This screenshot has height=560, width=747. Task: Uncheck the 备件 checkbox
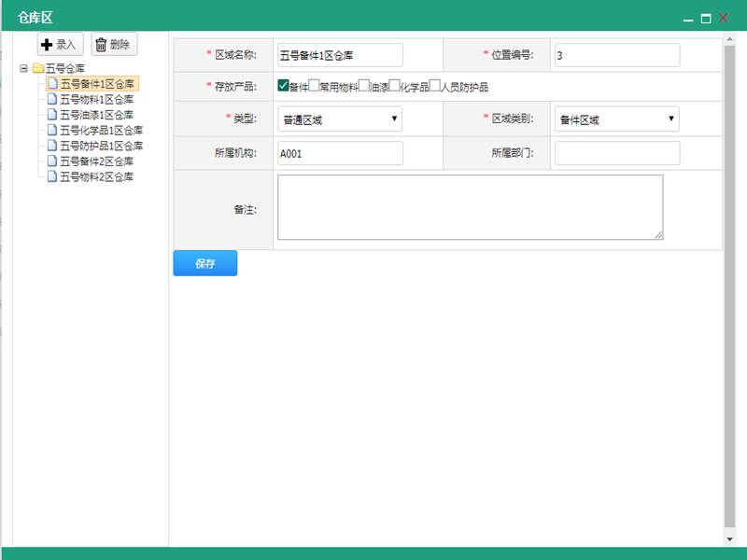pyautogui.click(x=284, y=86)
